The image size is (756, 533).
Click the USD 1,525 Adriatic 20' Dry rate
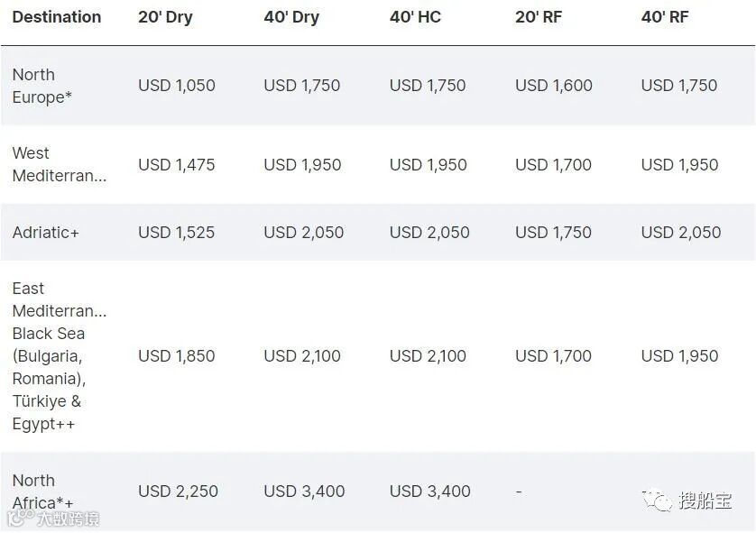177,232
